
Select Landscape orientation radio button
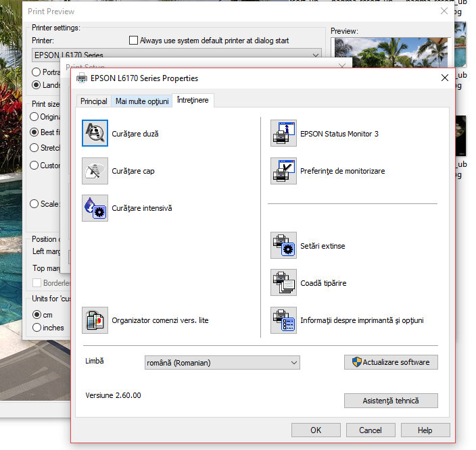tap(36, 85)
